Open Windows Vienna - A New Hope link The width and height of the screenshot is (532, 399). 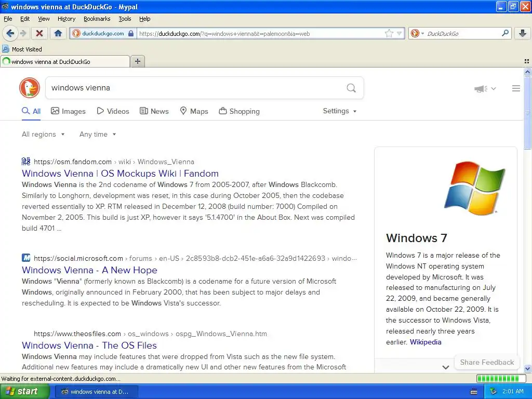(x=89, y=270)
